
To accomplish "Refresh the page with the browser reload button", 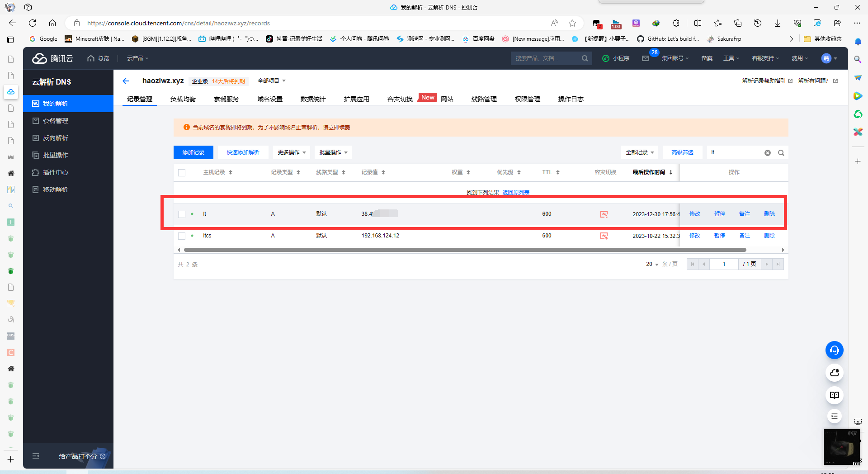I will point(33,23).
